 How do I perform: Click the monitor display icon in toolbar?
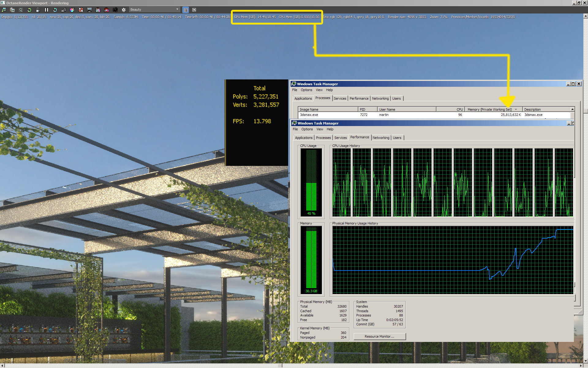point(89,10)
